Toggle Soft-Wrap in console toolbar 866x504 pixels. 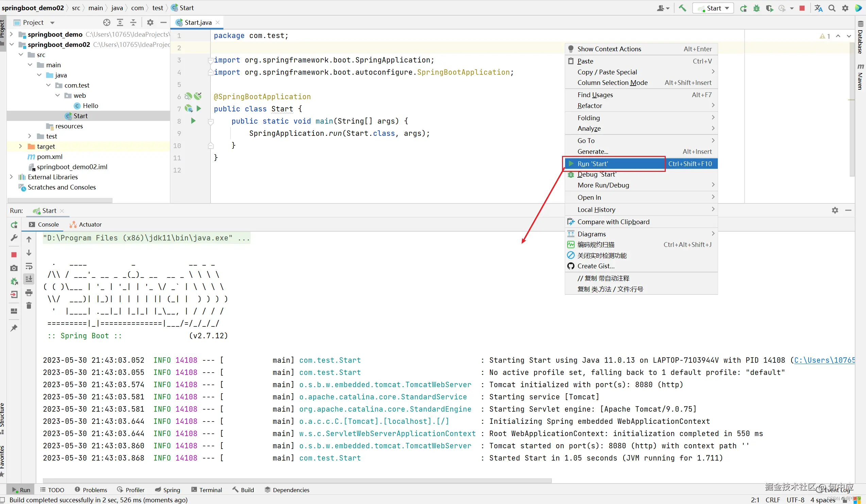pyautogui.click(x=29, y=266)
